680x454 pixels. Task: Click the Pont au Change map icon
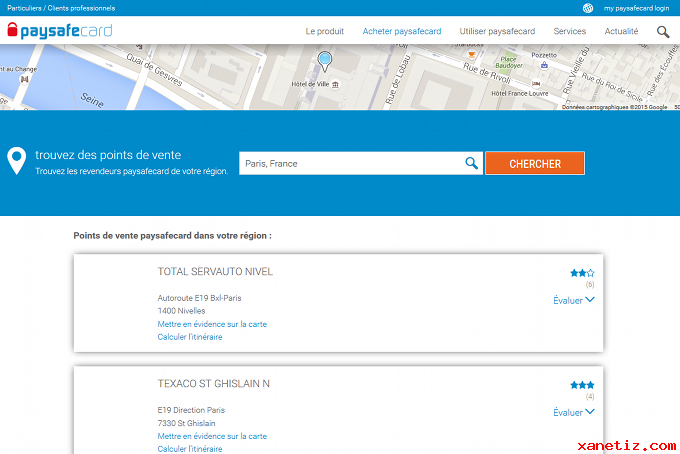coord(25,79)
